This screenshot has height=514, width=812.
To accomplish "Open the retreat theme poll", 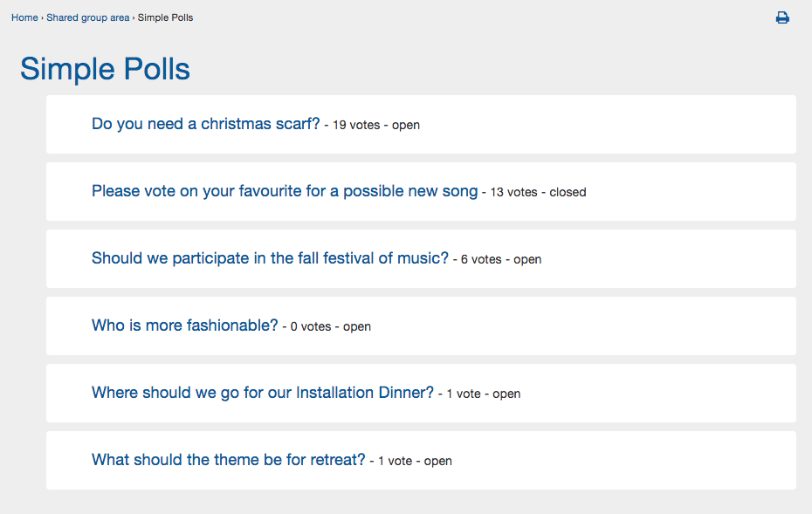I will tap(229, 460).
